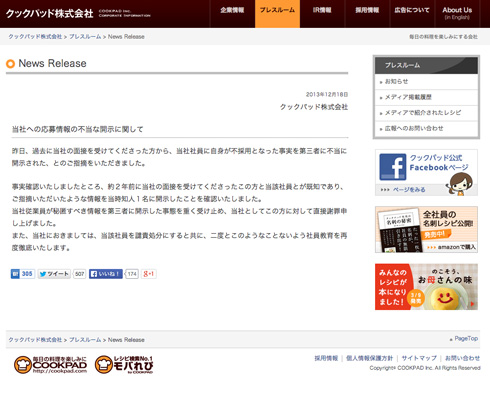This screenshot has width=490, height=402.
Task: Open the 全社員の名刺レシピ公開 book banner
Action: click(426, 229)
